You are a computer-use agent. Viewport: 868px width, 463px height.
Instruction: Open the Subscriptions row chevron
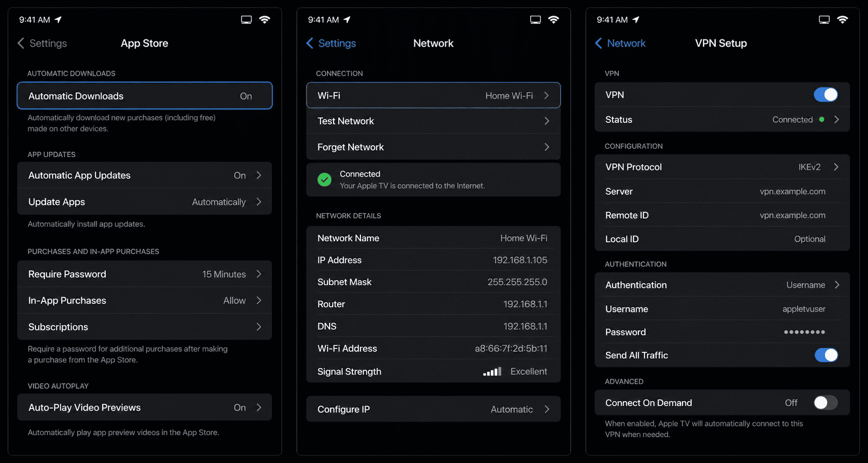pyautogui.click(x=259, y=327)
